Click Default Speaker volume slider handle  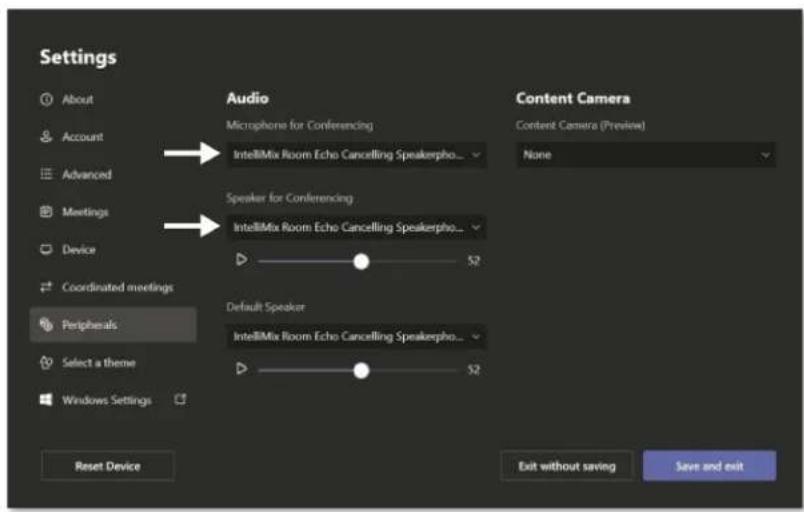[361, 370]
